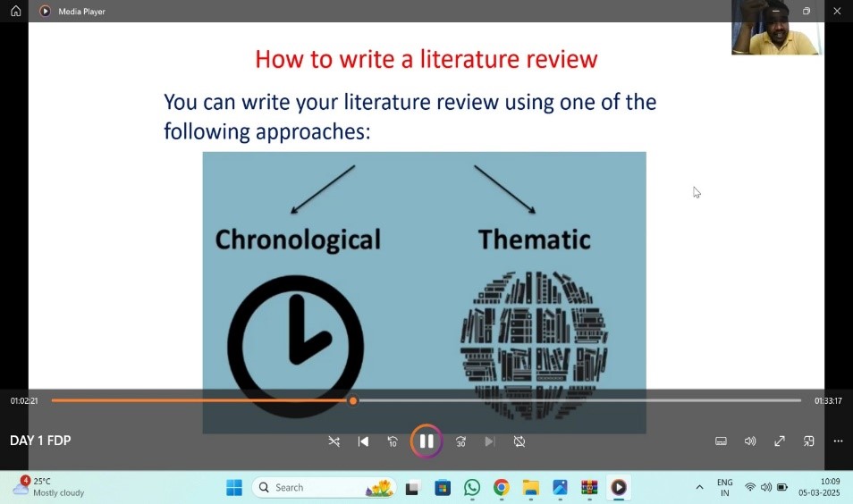Minimize the Media Player window

pyautogui.click(x=776, y=11)
